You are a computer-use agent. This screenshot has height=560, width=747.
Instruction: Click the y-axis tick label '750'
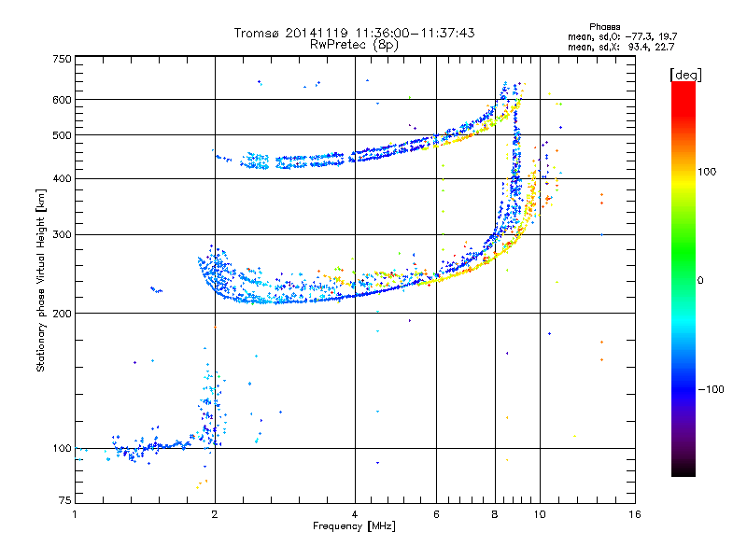point(63,59)
